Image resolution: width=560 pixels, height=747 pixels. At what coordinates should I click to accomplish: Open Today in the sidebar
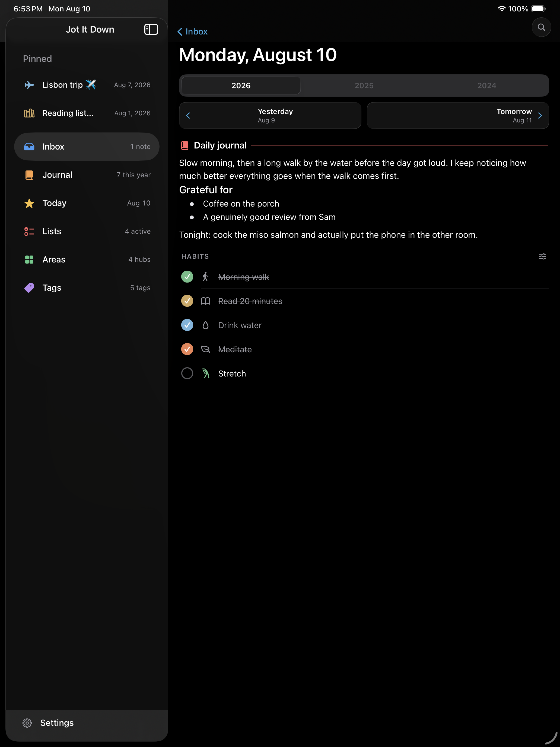[x=87, y=203]
